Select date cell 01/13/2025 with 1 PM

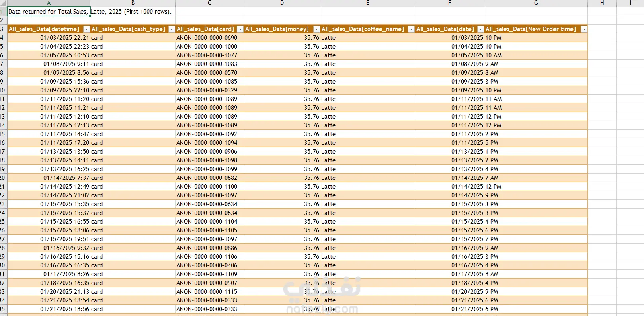tap(450, 152)
